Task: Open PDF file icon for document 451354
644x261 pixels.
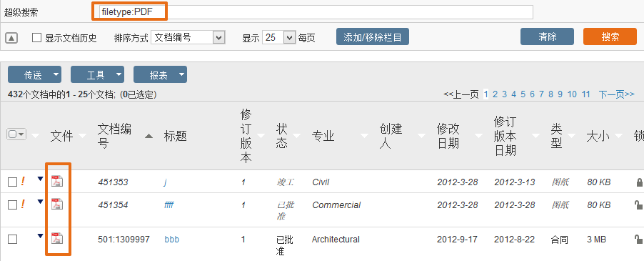Action: 57,204
